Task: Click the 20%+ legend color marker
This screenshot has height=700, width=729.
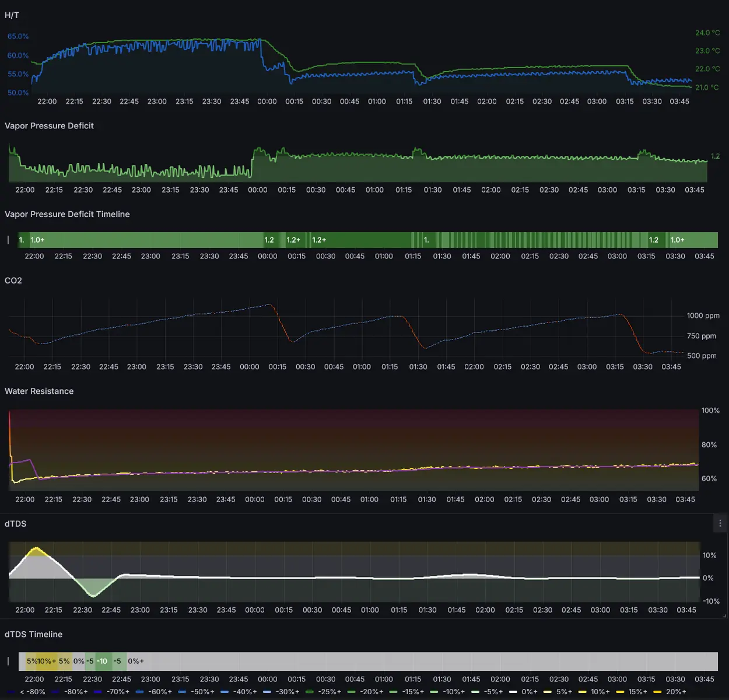Action: (657, 692)
